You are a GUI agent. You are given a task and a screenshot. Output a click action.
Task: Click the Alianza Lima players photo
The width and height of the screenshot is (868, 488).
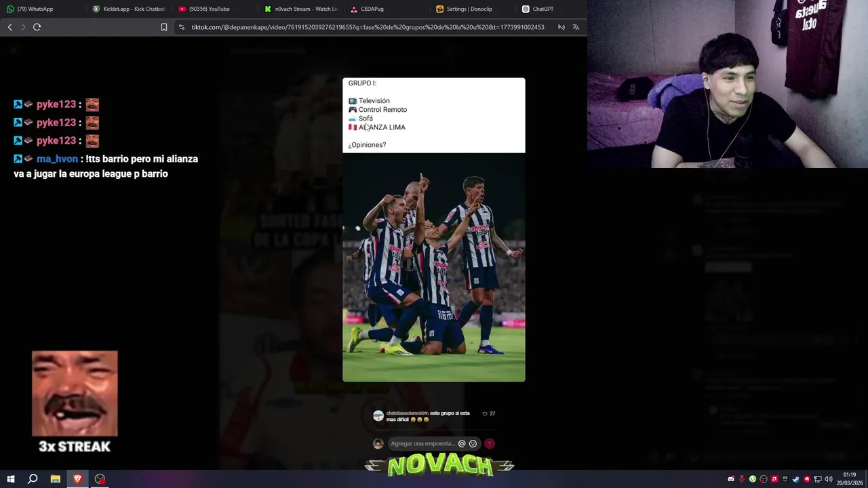tap(433, 267)
